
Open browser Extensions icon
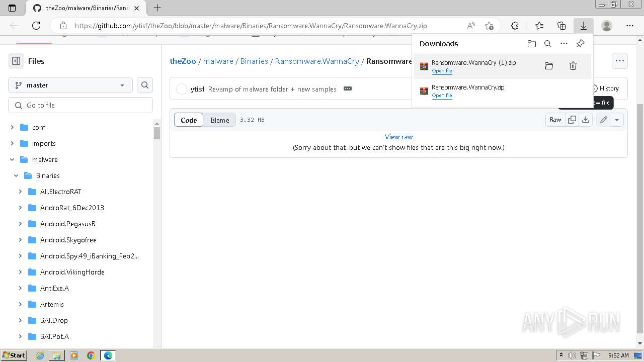pyautogui.click(x=515, y=26)
